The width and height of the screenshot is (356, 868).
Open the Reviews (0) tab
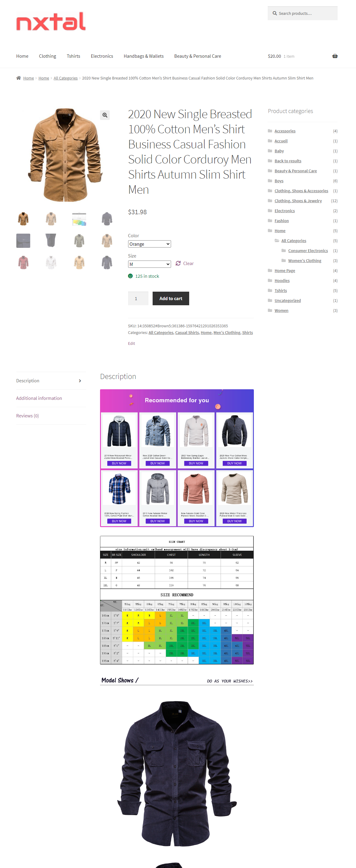(28, 416)
